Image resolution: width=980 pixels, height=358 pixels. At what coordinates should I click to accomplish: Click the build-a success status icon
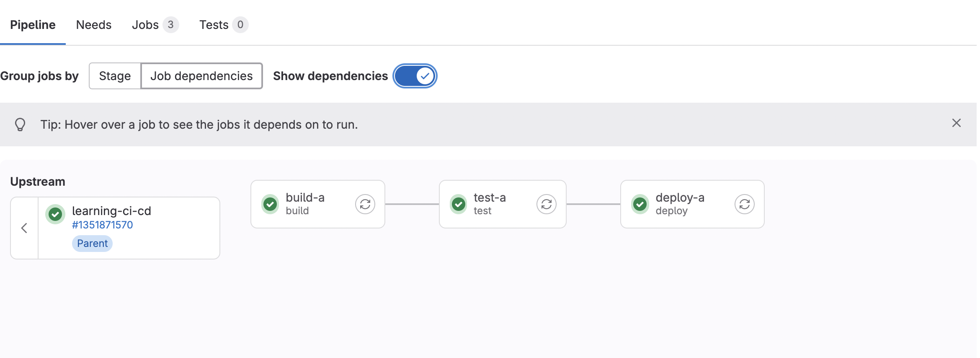(270, 204)
